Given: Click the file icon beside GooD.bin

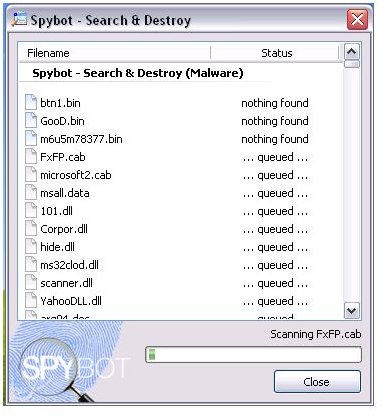Looking at the screenshot, I should (31, 121).
